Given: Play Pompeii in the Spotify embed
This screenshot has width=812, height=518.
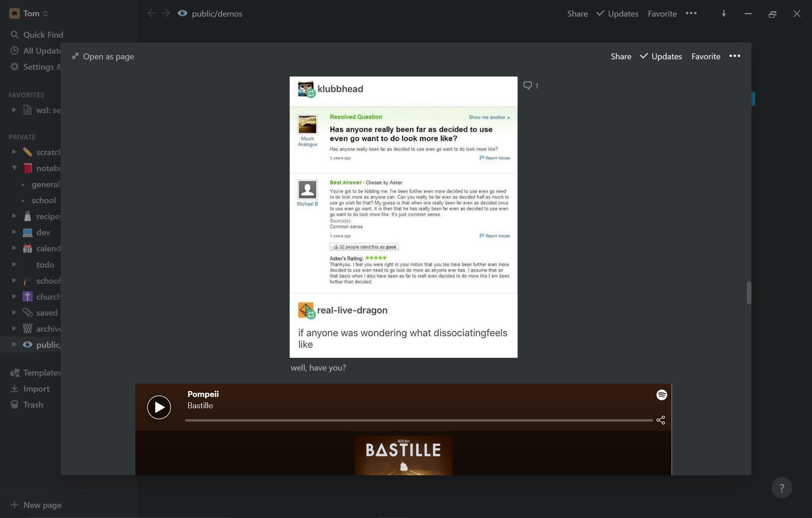Looking at the screenshot, I should 159,407.
